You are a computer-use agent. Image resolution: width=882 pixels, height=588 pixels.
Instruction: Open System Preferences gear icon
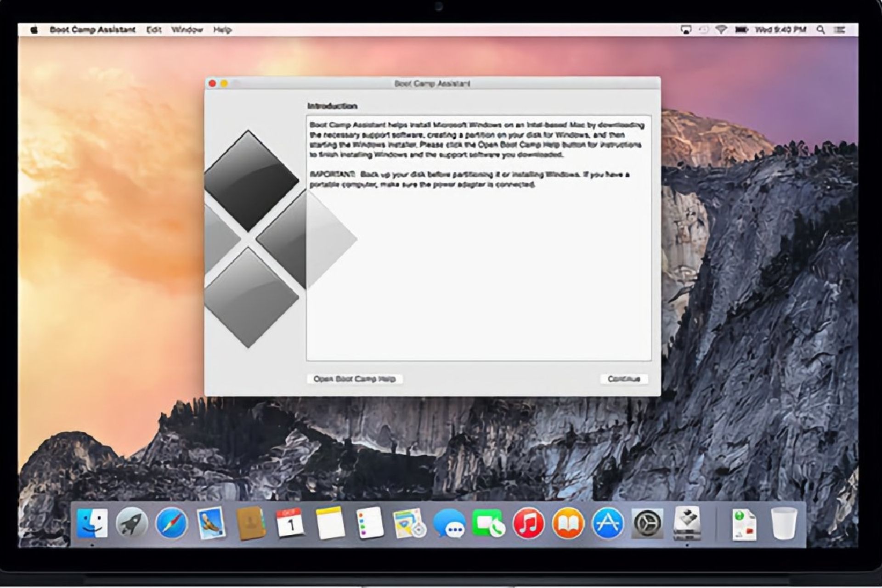coord(647,524)
